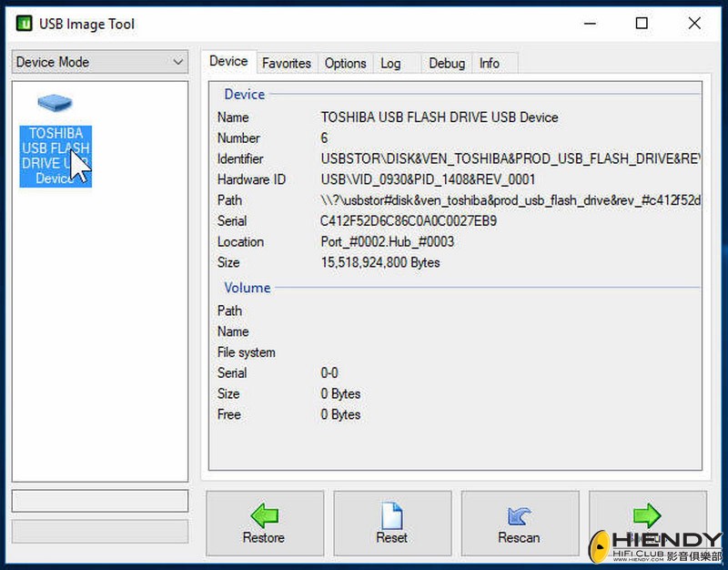This screenshot has height=570, width=728.
Task: Click the device serial number C412F52D6C86C0A0C0027EB9
Action: coord(409,221)
